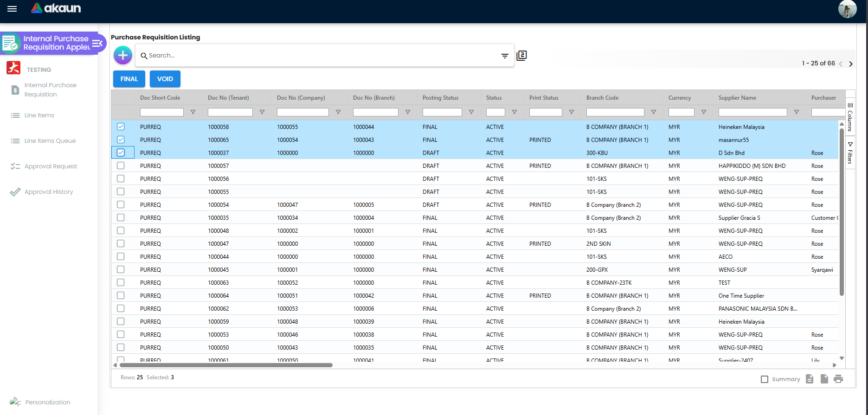The height and width of the screenshot is (415, 868).
Task: Open Internal Purchase Requisition menu item
Action: point(50,89)
